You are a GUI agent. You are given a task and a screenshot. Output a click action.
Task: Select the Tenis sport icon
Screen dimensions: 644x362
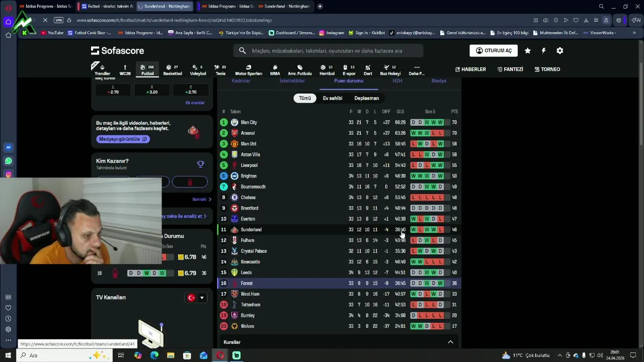click(220, 70)
